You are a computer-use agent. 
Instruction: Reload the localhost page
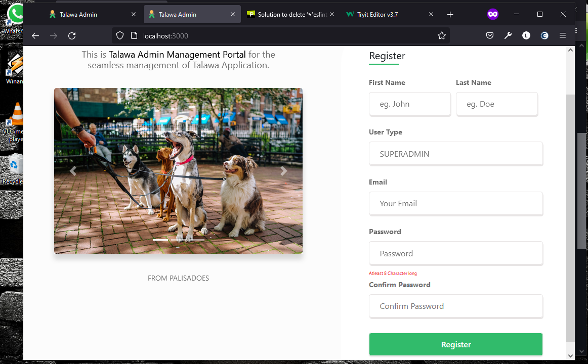(x=72, y=35)
